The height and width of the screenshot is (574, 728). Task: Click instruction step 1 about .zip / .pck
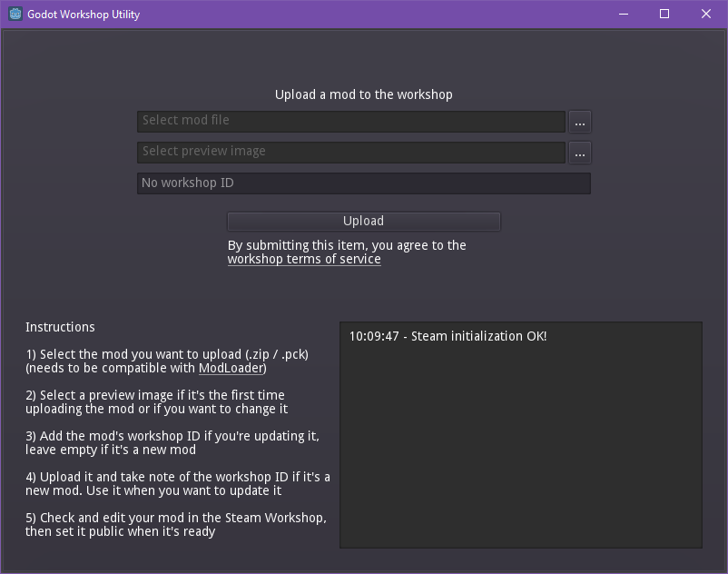[x=167, y=361]
